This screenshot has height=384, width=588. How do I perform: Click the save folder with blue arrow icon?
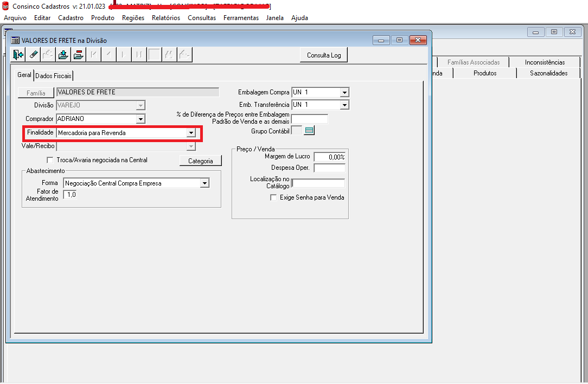(x=63, y=55)
